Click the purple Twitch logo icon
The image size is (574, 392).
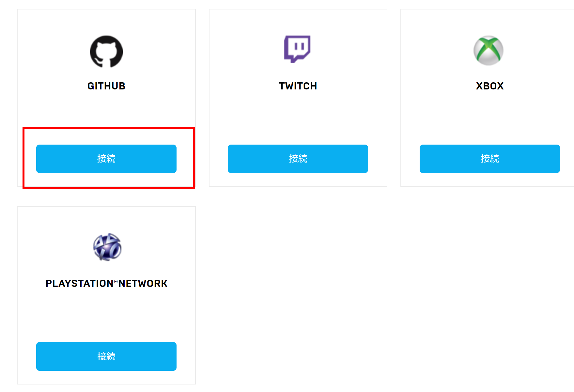297,49
